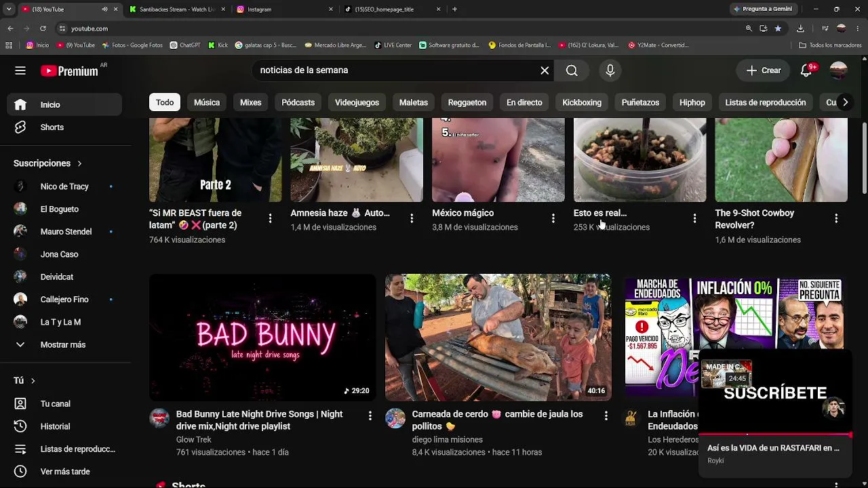Expand the Tú section chevron
The image size is (868, 488).
(x=33, y=381)
